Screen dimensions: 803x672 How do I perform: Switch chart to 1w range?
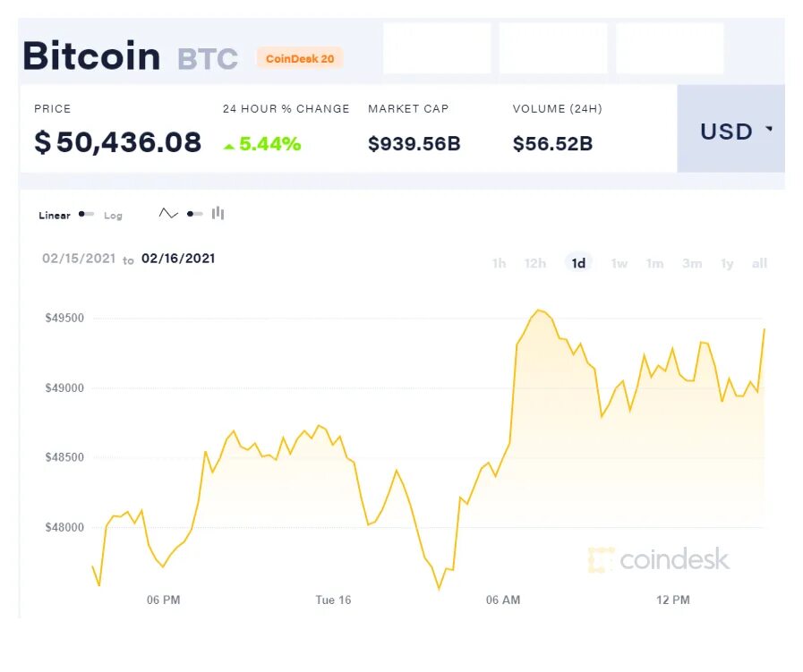coord(619,263)
